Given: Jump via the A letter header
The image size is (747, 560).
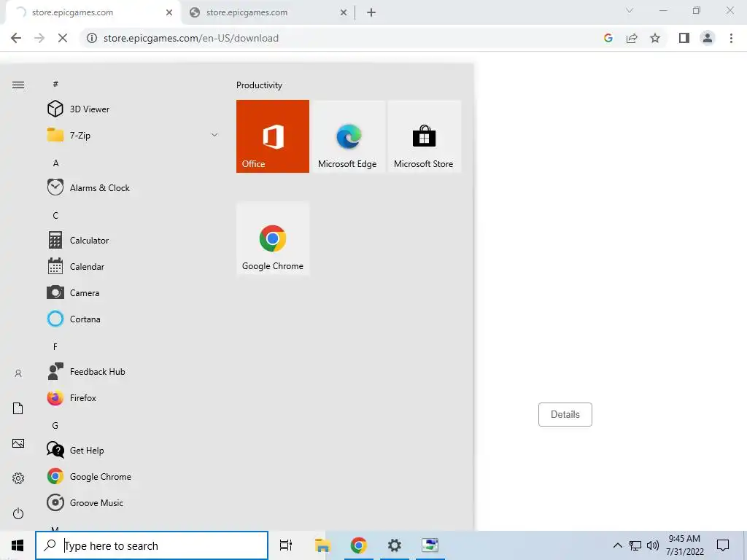Looking at the screenshot, I should pyautogui.click(x=55, y=163).
